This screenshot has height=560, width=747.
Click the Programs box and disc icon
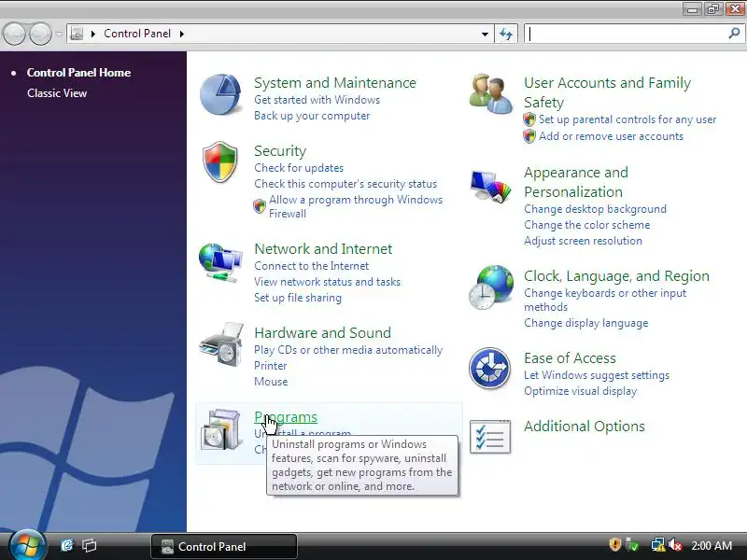point(221,429)
